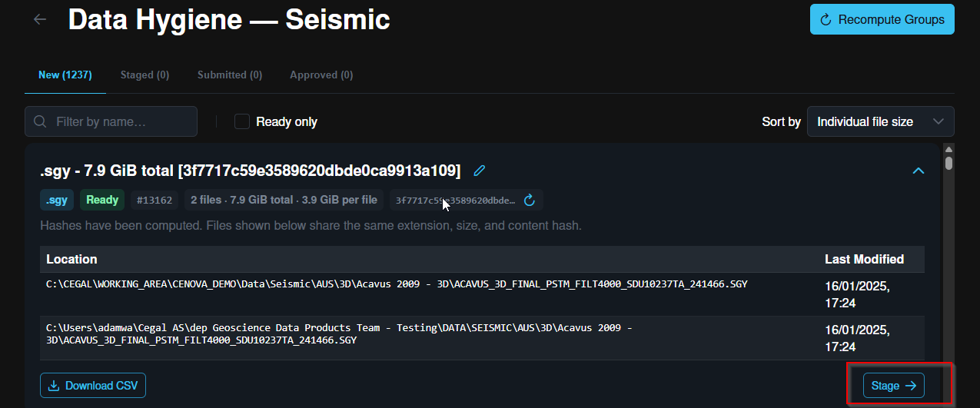Click the Stage button
Screen dimensions: 980x408
894,386
